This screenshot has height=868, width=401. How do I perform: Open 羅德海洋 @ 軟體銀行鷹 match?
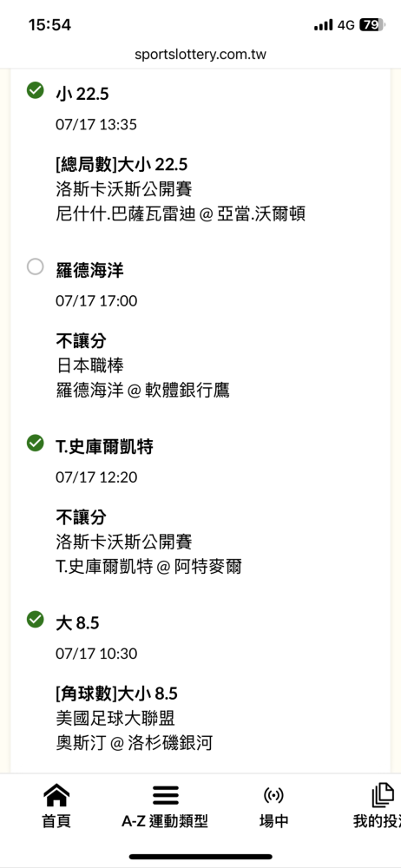point(143,391)
